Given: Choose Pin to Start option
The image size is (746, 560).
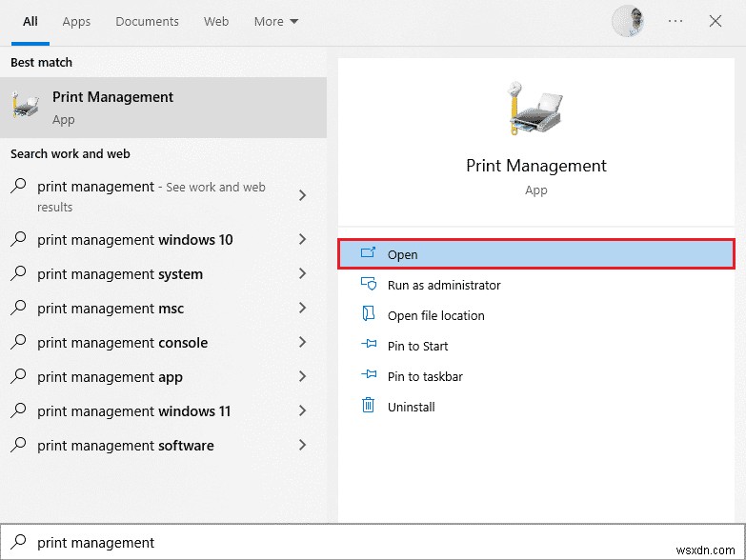Looking at the screenshot, I should point(417,346).
